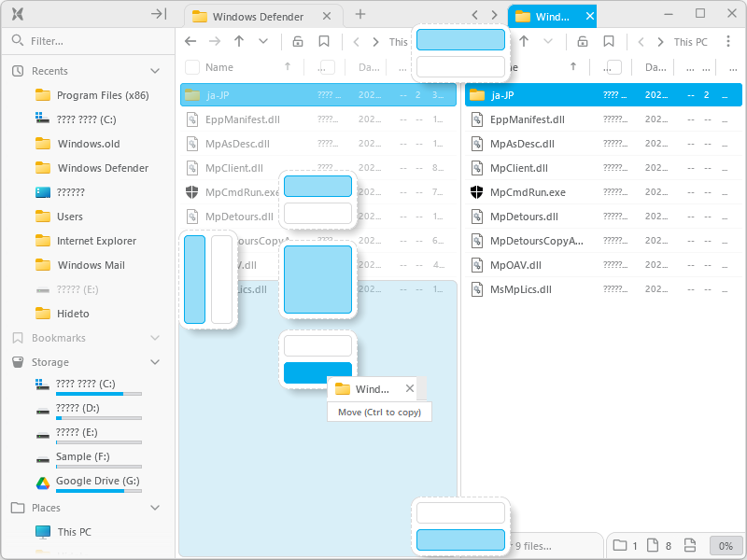Toggle the lock icon in right pane toolbar
This screenshot has width=747, height=560.
[583, 41]
